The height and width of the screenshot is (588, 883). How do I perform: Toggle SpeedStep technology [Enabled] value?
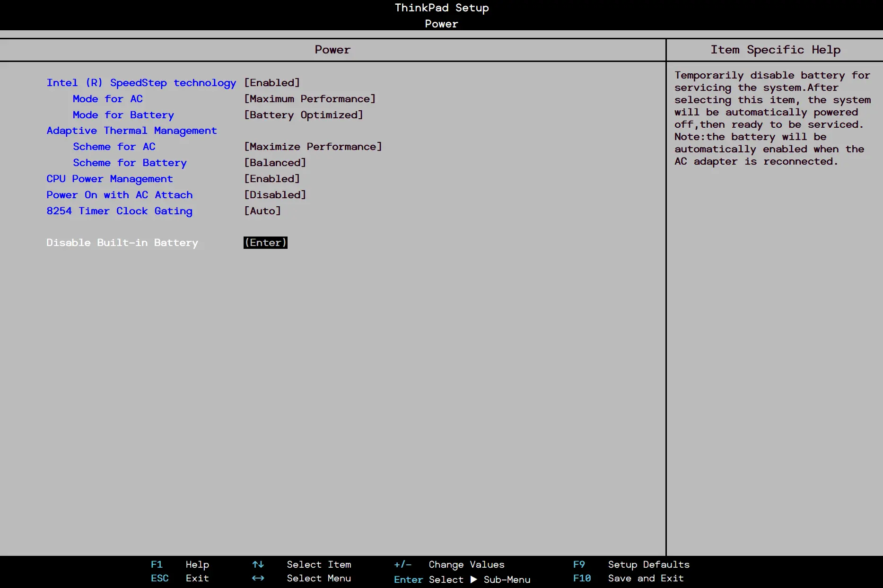(272, 83)
